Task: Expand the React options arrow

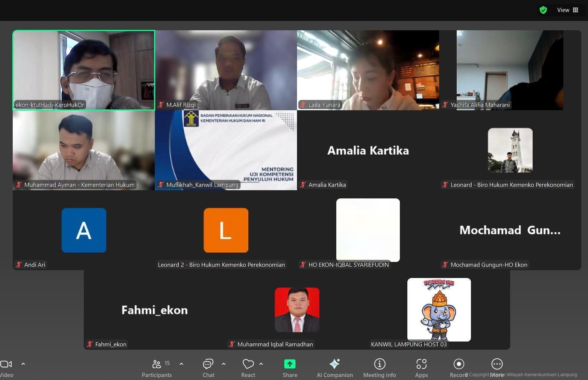Action: click(x=261, y=364)
